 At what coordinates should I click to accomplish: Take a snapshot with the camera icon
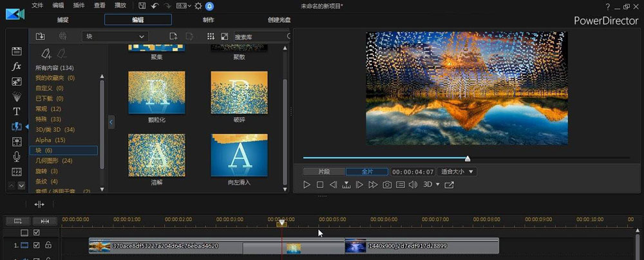click(387, 185)
